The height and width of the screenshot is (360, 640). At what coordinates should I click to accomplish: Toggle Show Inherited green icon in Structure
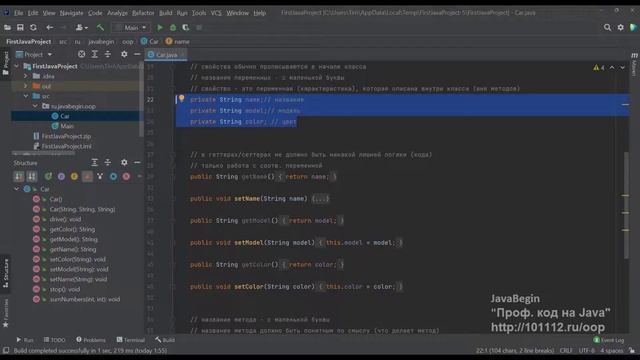[48, 176]
